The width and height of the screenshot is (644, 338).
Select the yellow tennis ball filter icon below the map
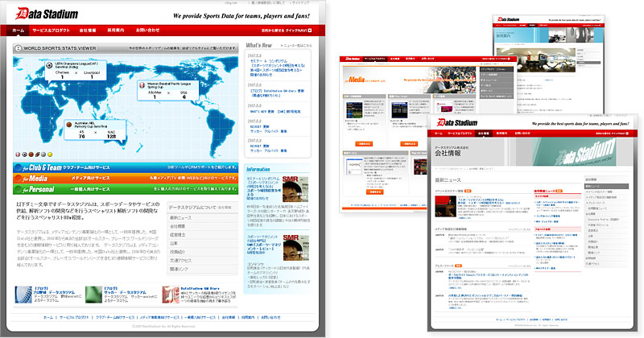(50, 155)
